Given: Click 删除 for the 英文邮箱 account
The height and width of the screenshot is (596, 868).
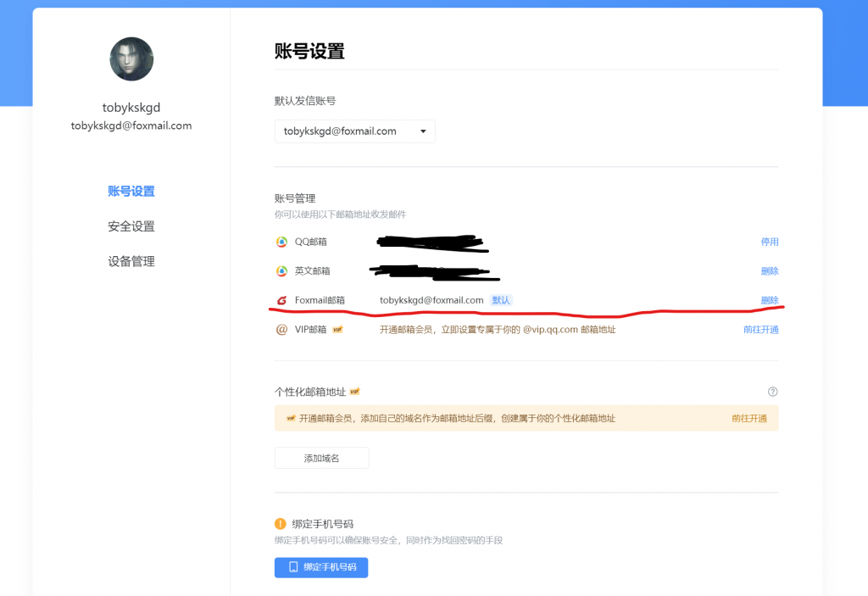Looking at the screenshot, I should point(769,271).
